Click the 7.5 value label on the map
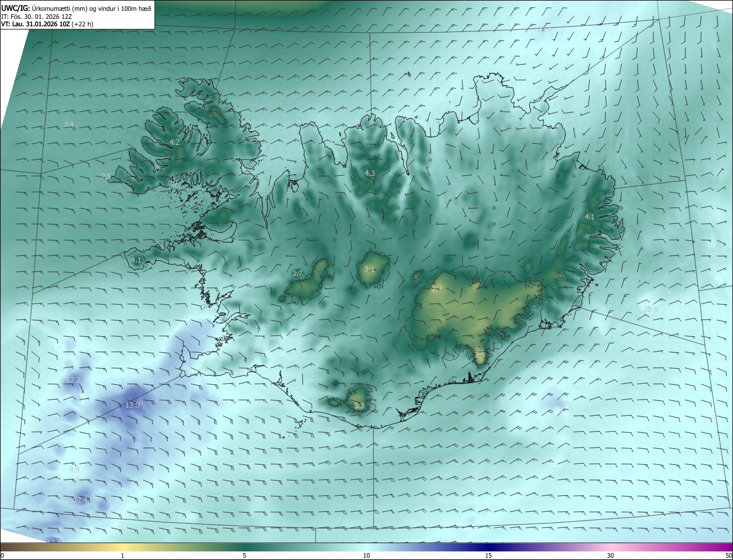 tap(106, 177)
